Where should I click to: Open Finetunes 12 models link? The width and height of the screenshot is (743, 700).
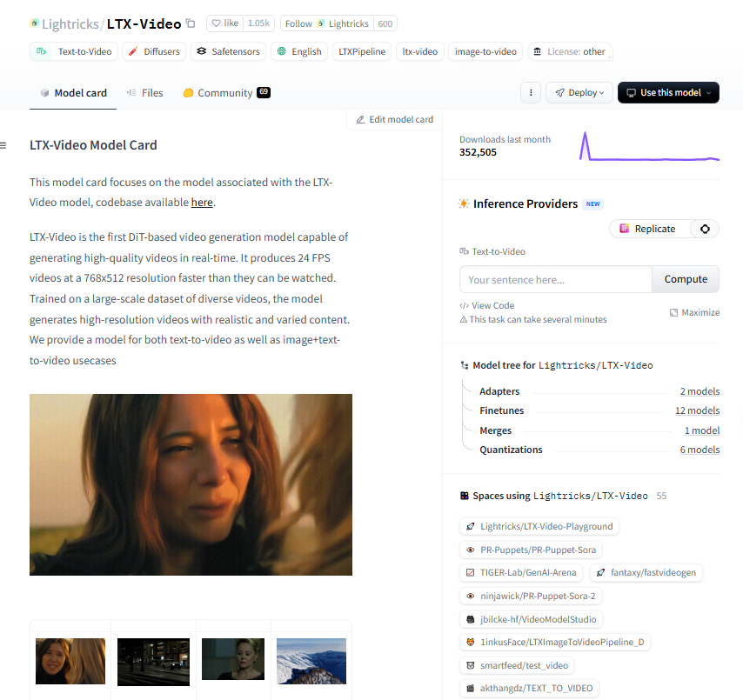click(x=698, y=410)
